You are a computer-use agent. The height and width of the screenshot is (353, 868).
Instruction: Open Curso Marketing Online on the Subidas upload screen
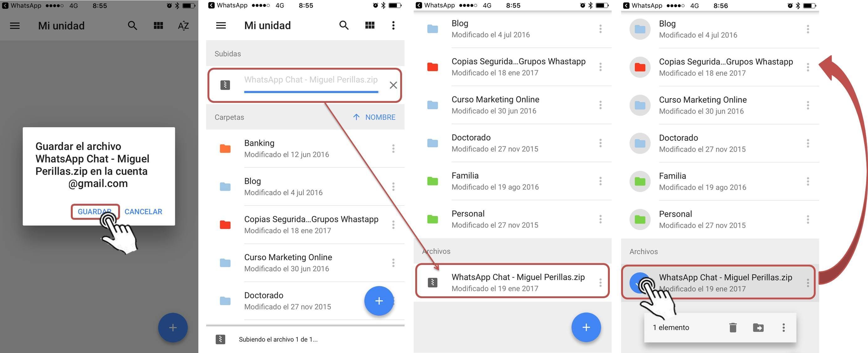pos(305,263)
